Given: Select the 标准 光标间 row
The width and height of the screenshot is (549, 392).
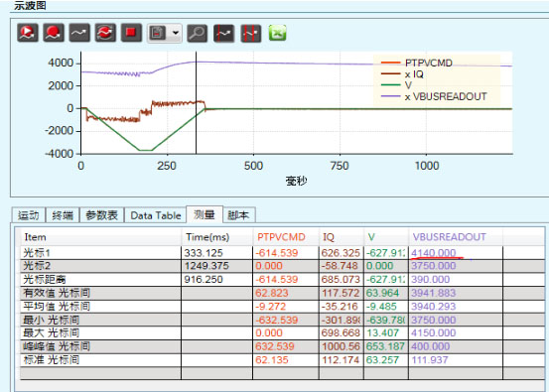Looking at the screenshot, I should coord(282,360).
